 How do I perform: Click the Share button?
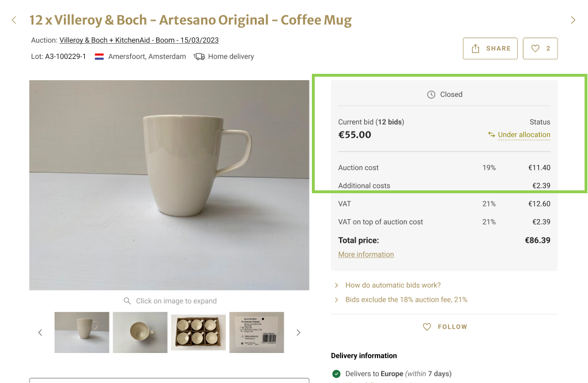click(490, 48)
